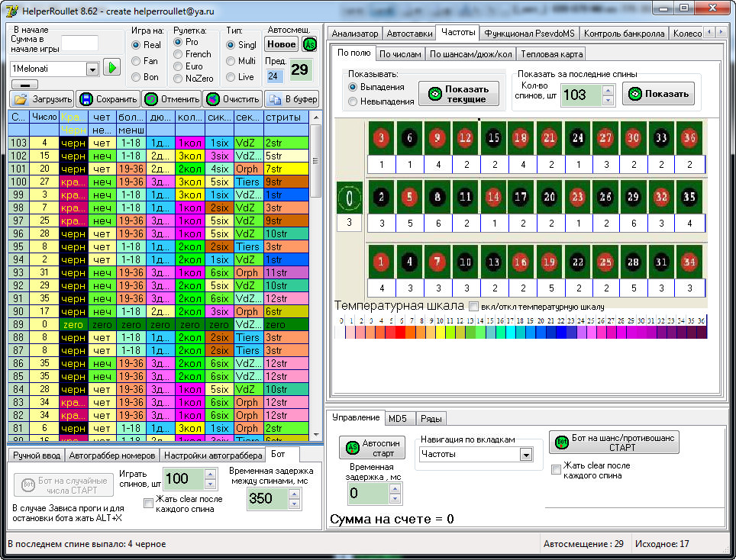Expand the Навигация по вкладкам dropdown

tap(525, 455)
